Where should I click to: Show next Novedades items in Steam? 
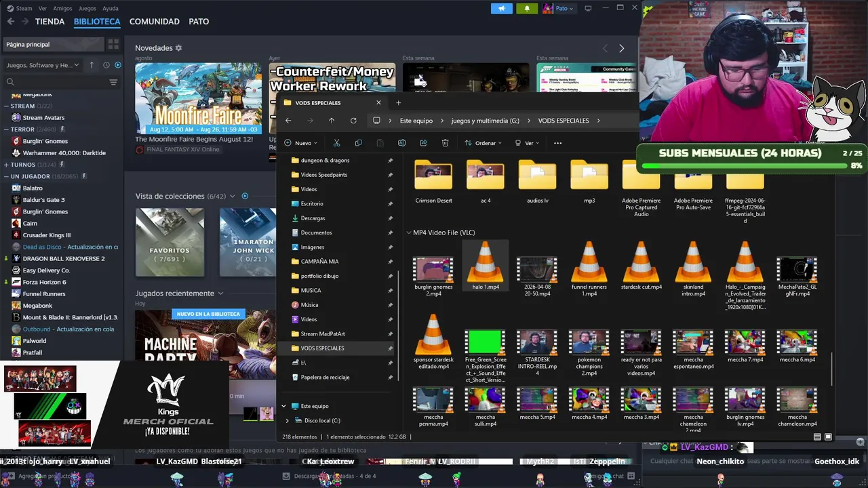621,48
